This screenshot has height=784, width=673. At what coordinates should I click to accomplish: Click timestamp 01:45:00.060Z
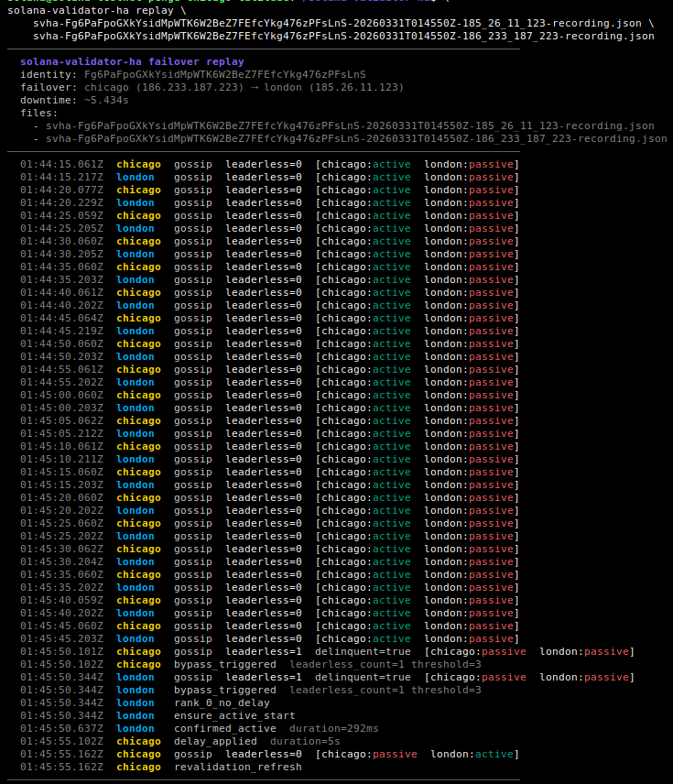pos(61,395)
